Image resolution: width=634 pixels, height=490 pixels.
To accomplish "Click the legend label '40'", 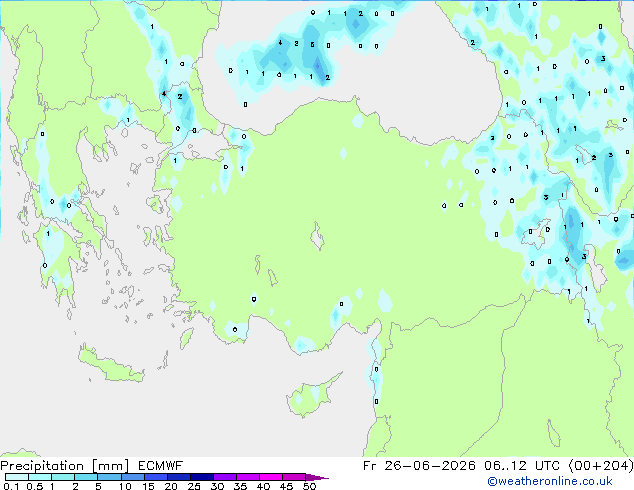I will [263, 486].
